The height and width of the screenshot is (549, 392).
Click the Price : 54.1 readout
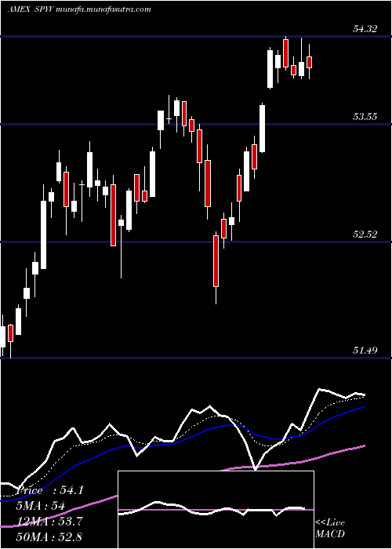point(49,490)
